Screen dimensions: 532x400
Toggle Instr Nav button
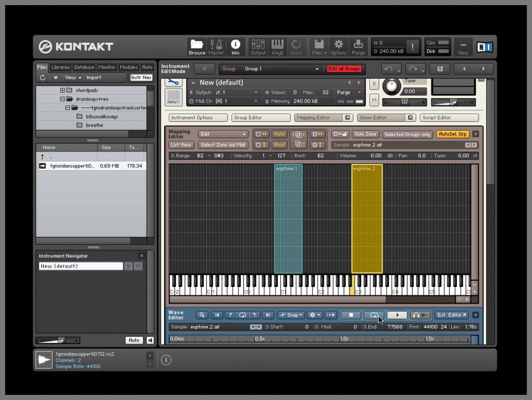[x=141, y=78]
